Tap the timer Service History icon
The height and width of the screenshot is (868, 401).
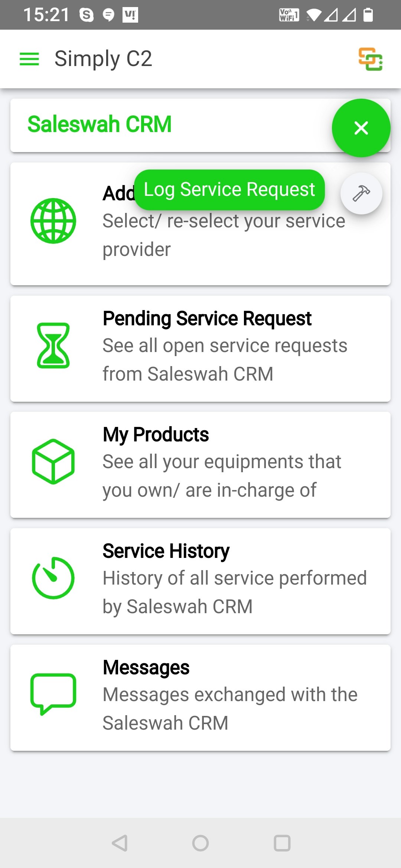pos(53,578)
